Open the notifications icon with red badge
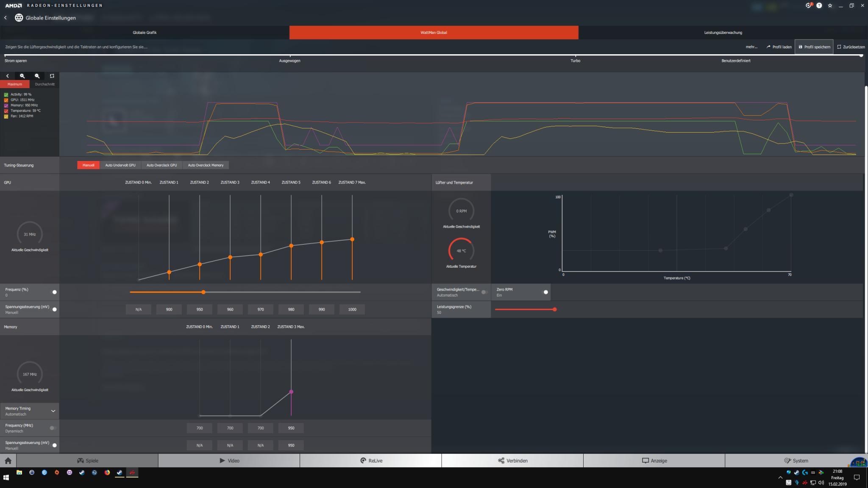Viewport: 868px width, 488px height. 808,6
